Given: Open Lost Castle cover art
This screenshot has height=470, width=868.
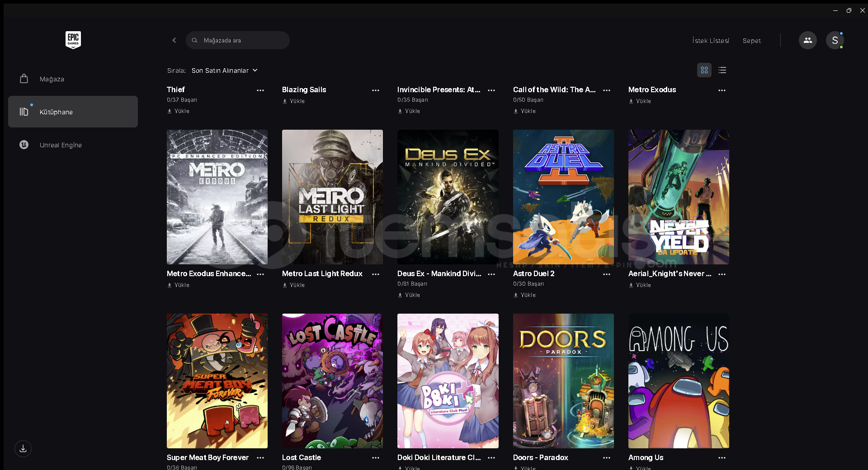Looking at the screenshot, I should (332, 381).
